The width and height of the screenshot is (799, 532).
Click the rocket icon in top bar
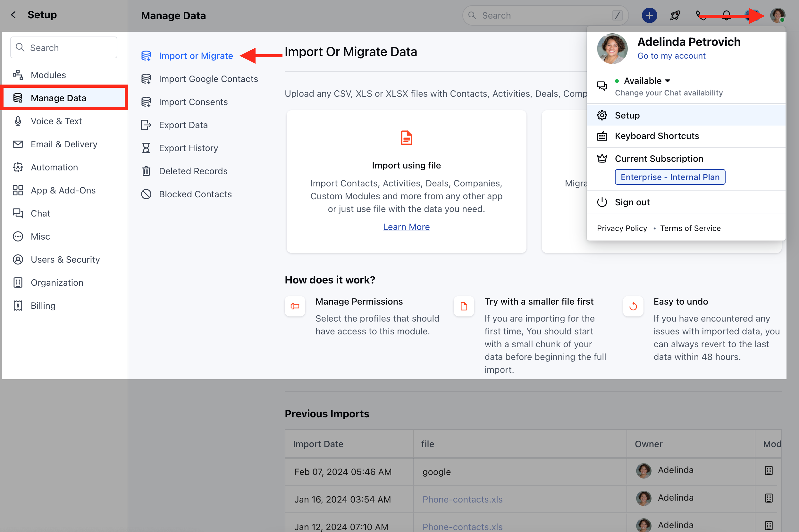(x=675, y=16)
